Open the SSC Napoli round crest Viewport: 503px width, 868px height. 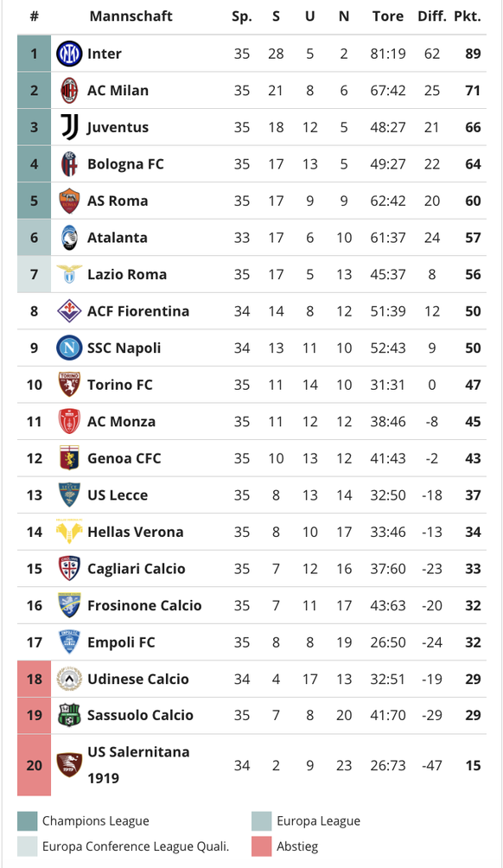point(69,348)
